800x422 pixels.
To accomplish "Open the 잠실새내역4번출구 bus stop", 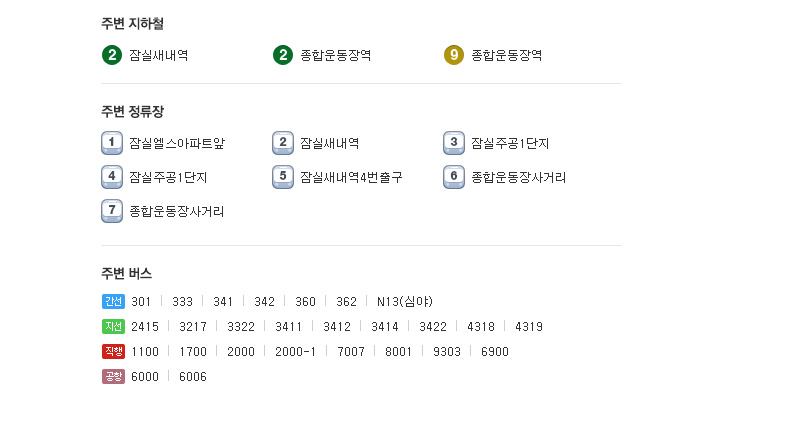I will pos(351,178).
